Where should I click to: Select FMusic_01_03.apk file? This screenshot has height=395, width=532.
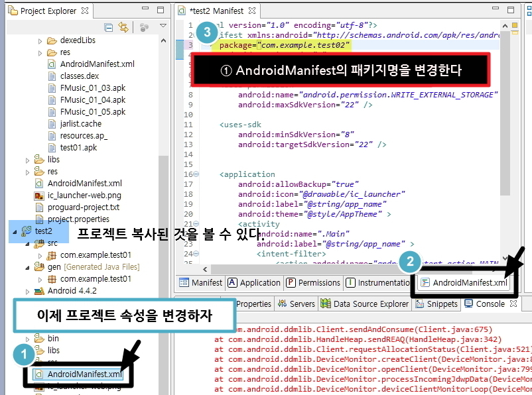[93, 88]
